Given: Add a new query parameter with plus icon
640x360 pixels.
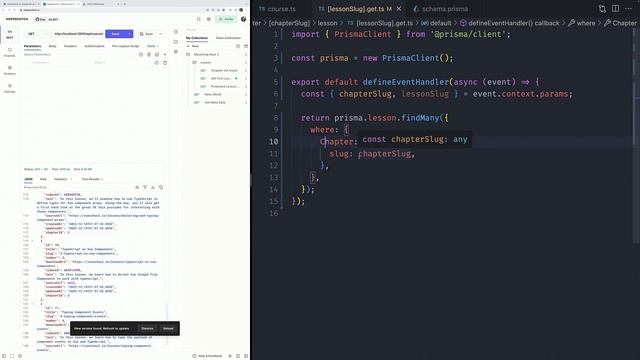Looking at the screenshot, I should point(165,54).
